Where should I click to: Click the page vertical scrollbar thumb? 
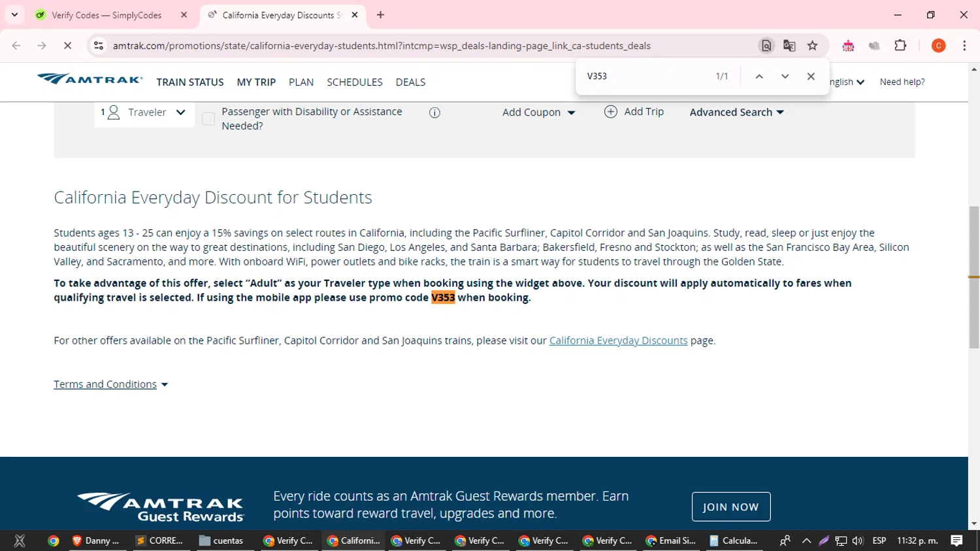tap(974, 277)
